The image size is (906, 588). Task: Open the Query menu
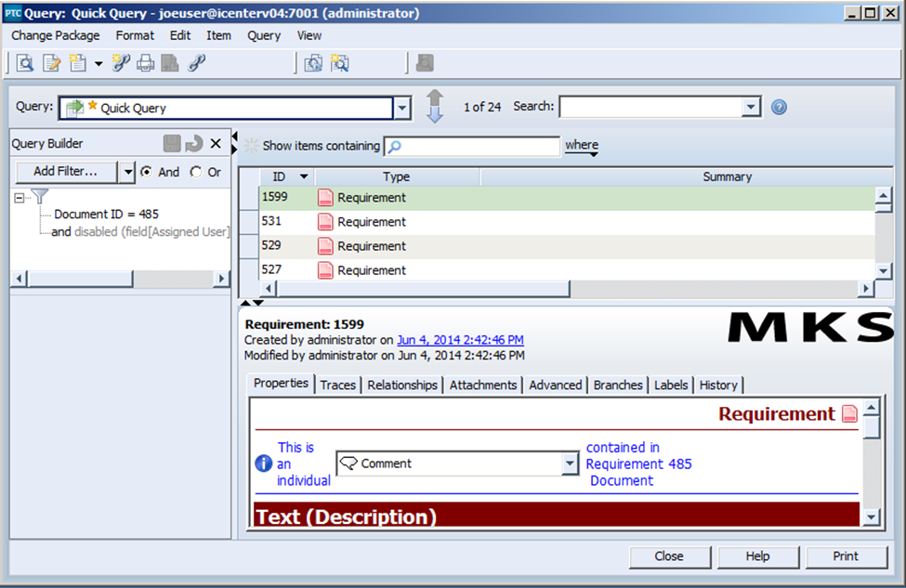[x=264, y=35]
